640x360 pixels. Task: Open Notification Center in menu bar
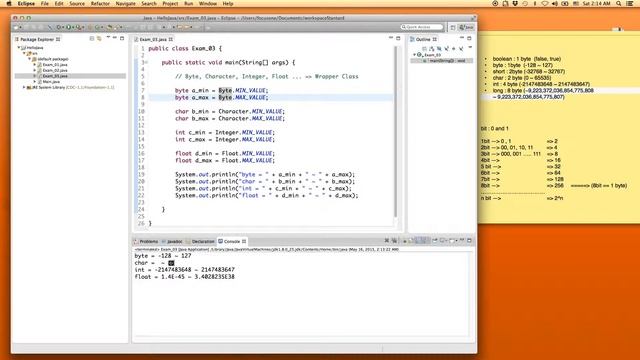click(x=630, y=4)
